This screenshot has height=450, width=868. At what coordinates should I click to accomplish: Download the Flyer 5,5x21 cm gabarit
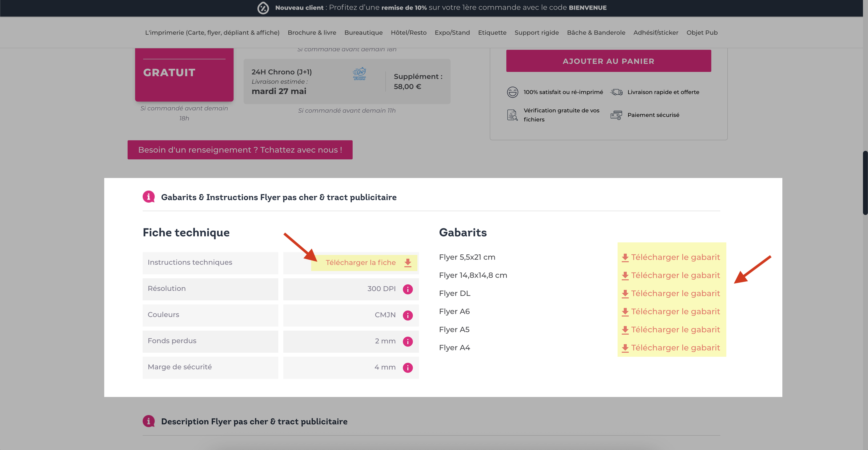click(x=671, y=257)
